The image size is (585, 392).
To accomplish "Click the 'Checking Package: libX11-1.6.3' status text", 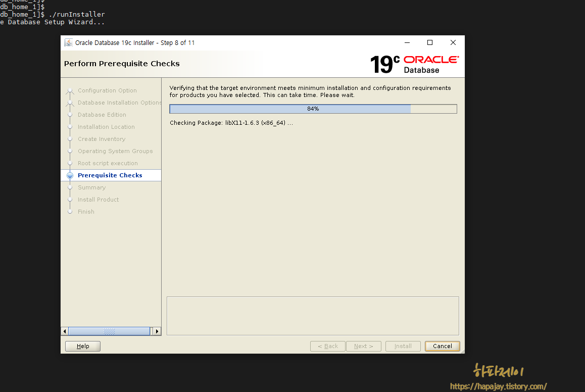I will [x=231, y=123].
